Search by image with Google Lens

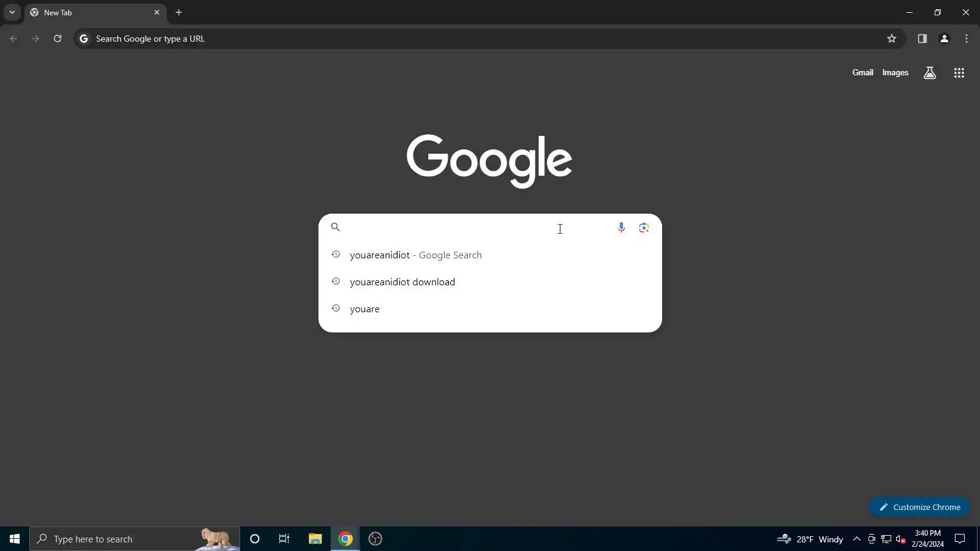tap(644, 227)
